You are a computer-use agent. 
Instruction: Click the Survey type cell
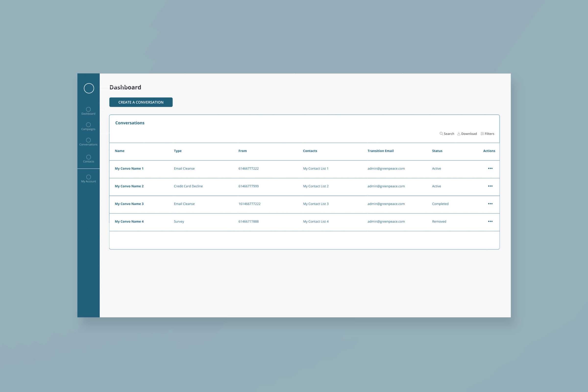[179, 221]
